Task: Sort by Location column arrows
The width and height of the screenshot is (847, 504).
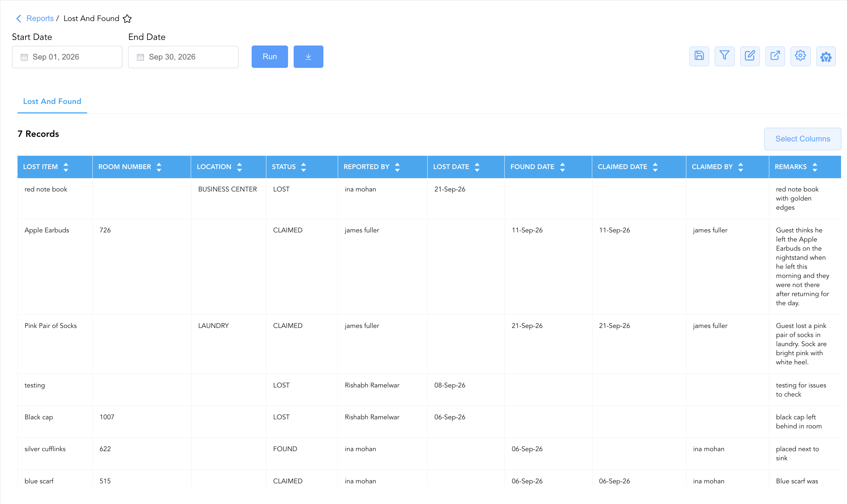Action: click(239, 167)
